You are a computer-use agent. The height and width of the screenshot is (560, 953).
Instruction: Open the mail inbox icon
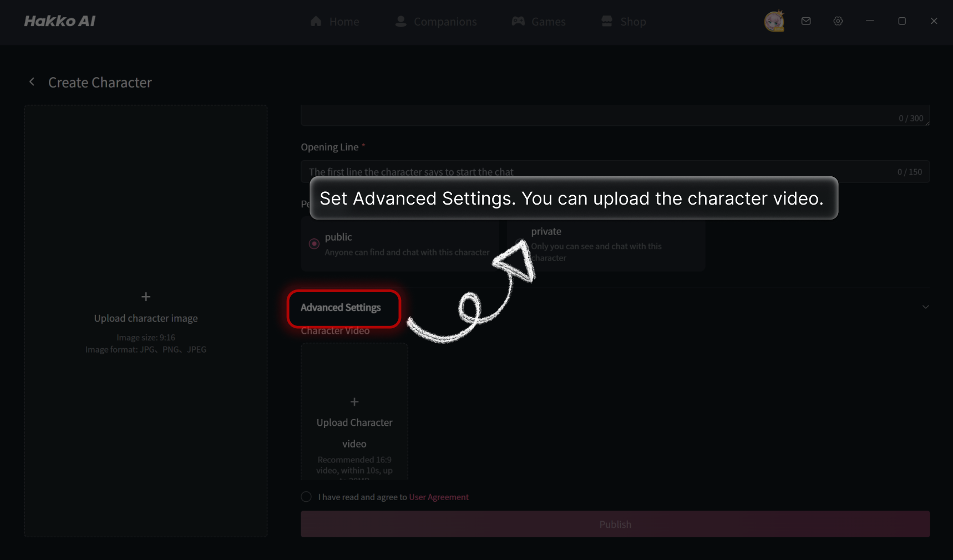point(806,21)
